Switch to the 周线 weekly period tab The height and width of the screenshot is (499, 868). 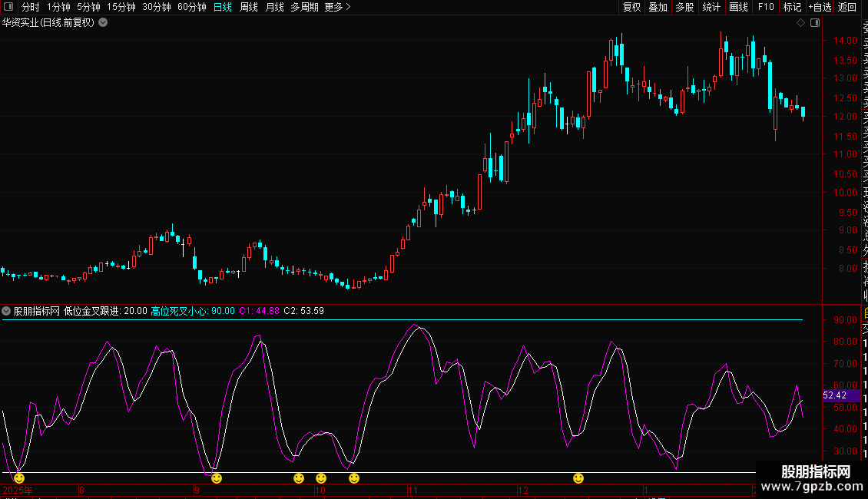249,7
